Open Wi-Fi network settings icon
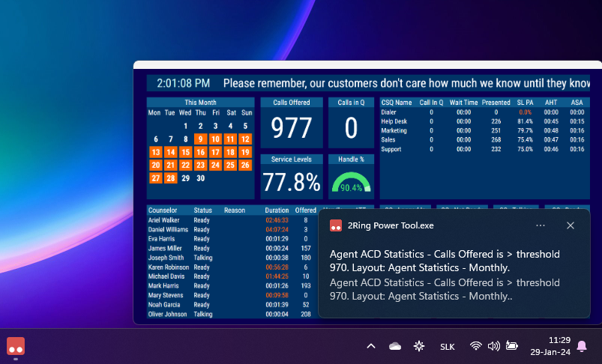Image resolution: width=602 pixels, height=364 pixels. coord(476,346)
